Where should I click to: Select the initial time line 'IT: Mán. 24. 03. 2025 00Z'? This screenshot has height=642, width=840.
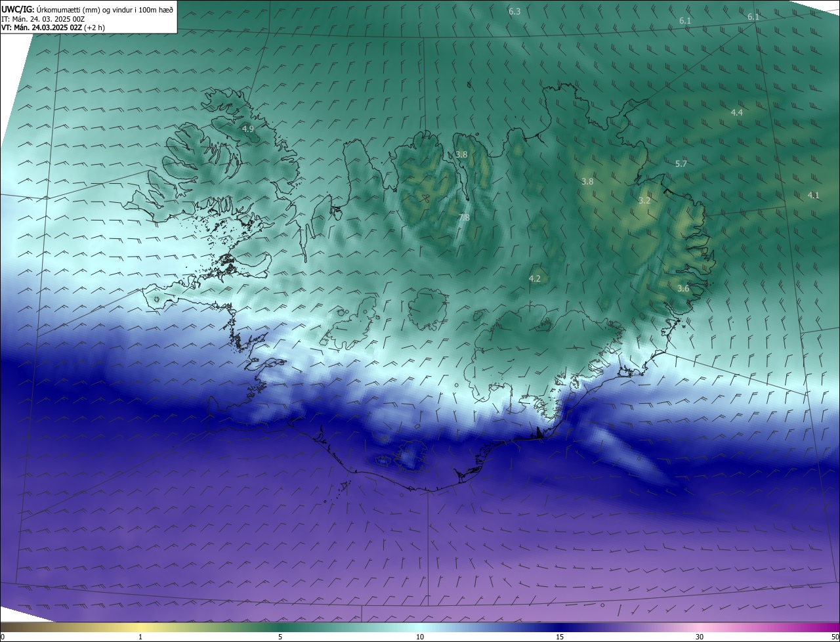click(x=43, y=18)
